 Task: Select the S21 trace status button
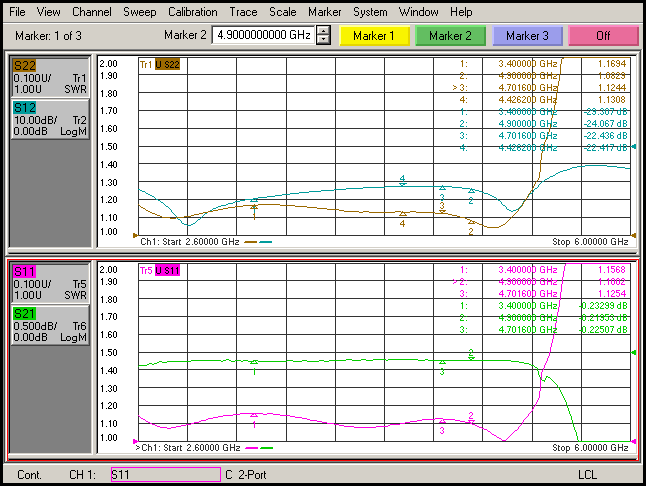(x=49, y=325)
